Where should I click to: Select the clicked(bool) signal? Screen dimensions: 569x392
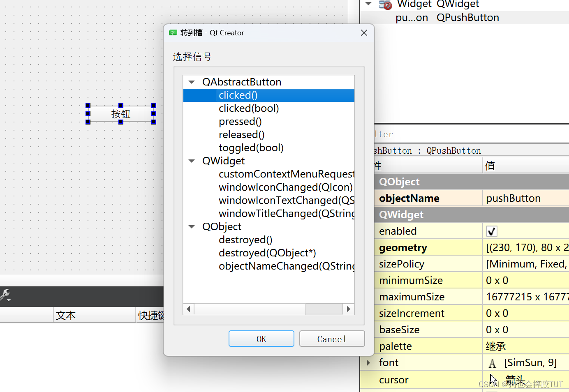click(x=249, y=108)
